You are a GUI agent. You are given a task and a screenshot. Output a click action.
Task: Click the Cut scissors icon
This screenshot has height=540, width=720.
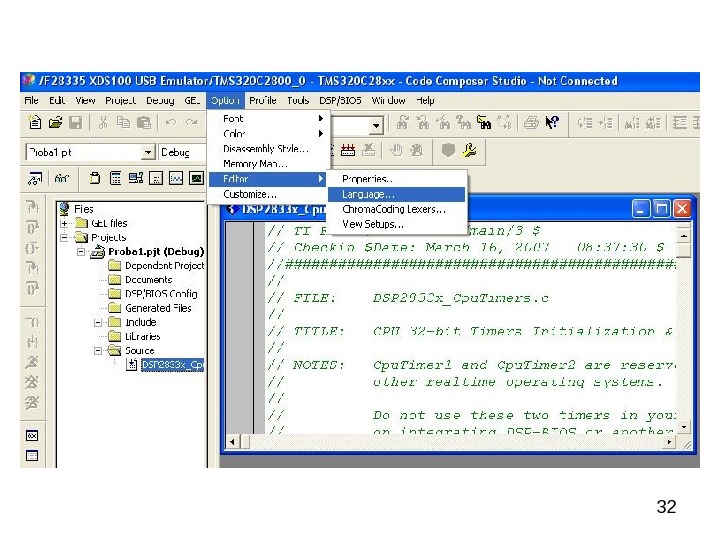pyautogui.click(x=103, y=123)
